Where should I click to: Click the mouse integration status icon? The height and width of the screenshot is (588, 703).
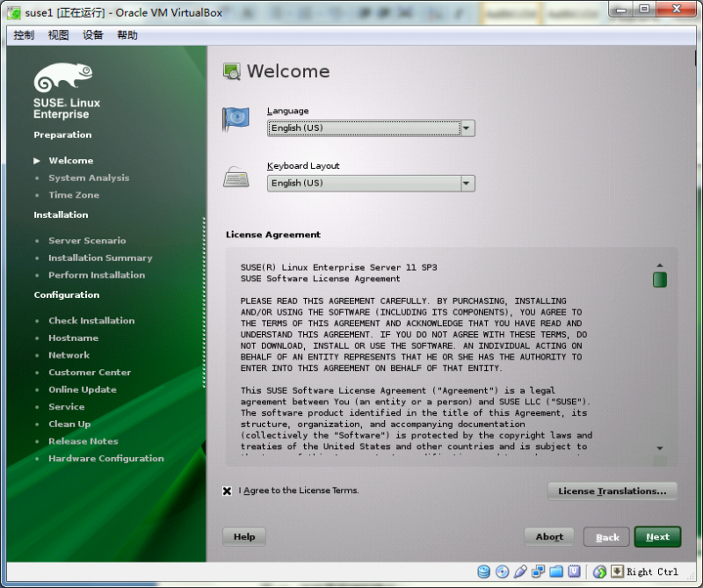click(x=602, y=571)
